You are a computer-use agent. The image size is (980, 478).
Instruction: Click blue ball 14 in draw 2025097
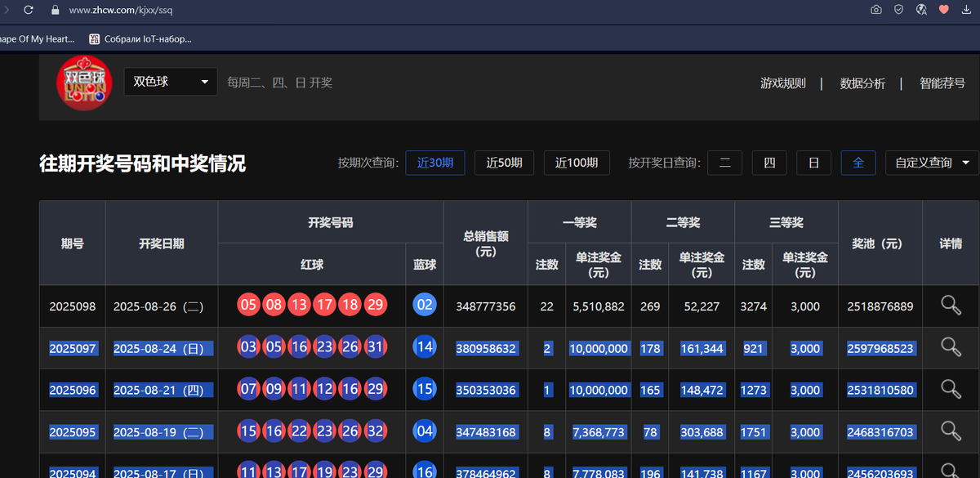(425, 347)
